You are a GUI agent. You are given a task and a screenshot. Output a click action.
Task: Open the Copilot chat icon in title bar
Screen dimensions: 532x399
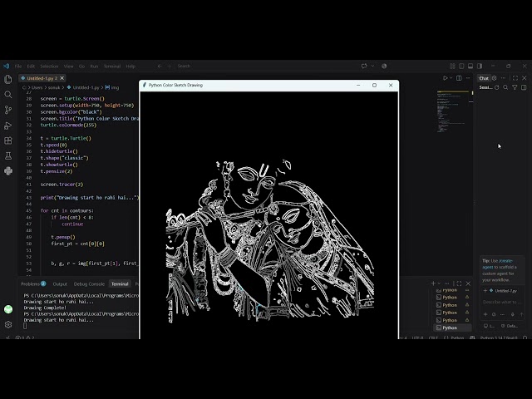click(364, 66)
